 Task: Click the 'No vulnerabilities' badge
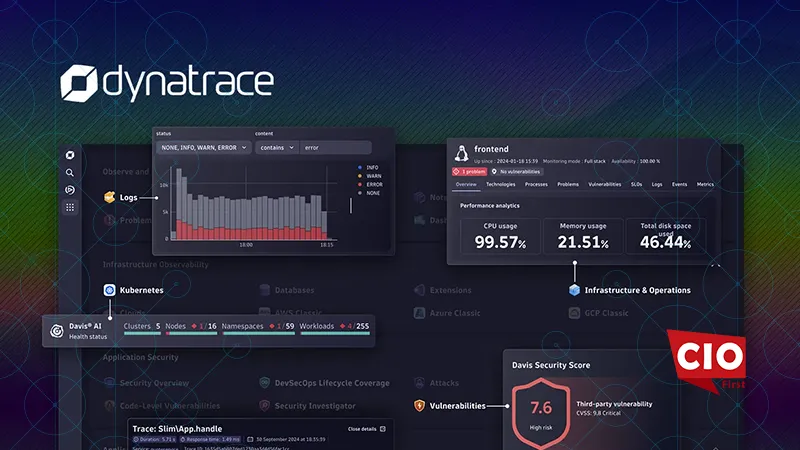point(516,171)
